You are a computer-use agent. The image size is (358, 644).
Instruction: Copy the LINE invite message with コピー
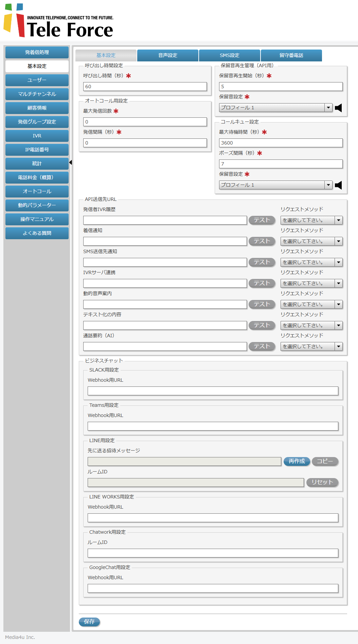coord(325,461)
